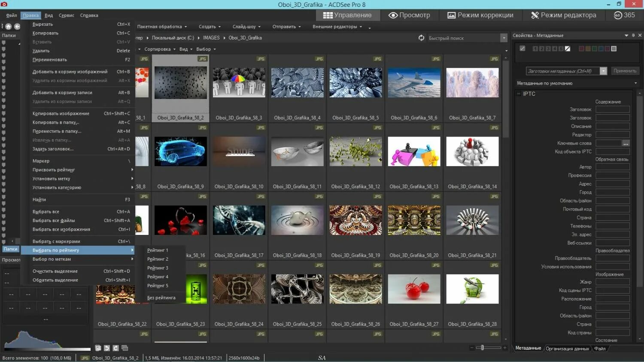The image size is (644, 362).
Task: Click the add-to-image-basket icon below the histogram
Action: pos(98,348)
